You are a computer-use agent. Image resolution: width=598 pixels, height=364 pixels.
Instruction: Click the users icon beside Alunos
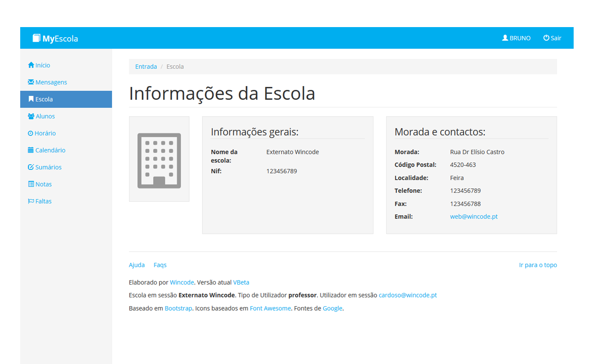[x=31, y=116]
